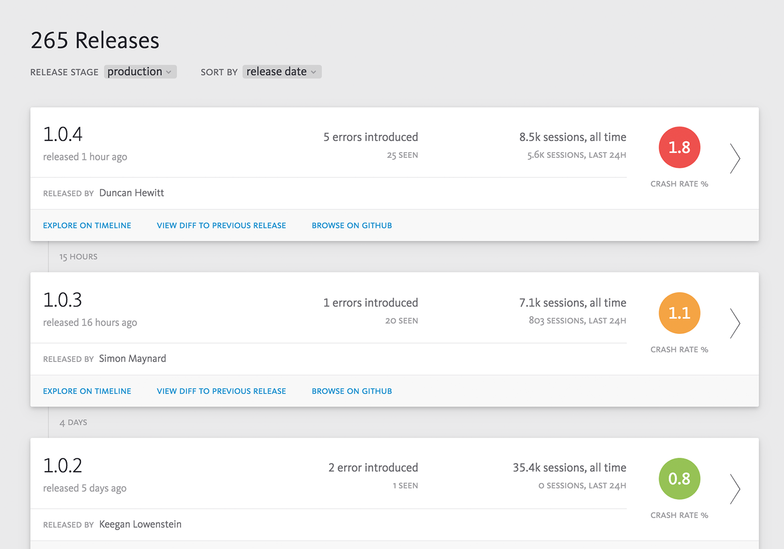784x549 pixels.
Task: Open the Release Stage production dropdown
Action: pos(140,72)
